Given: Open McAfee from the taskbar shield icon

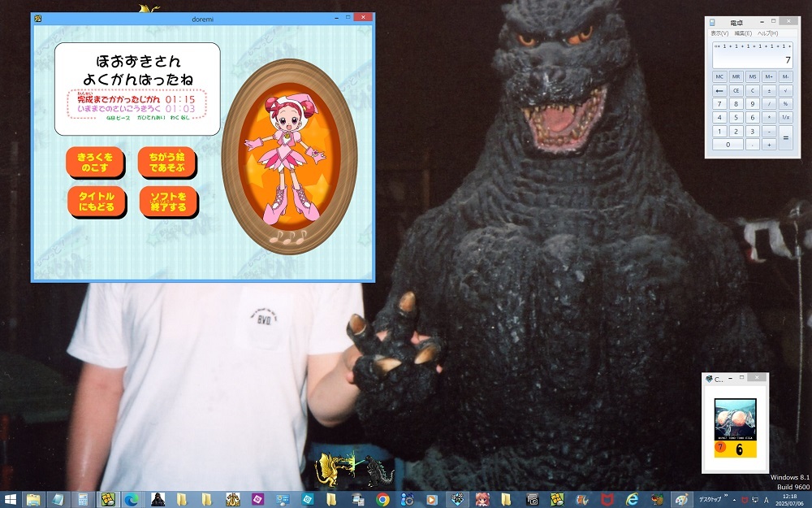Looking at the screenshot, I should [x=607, y=500].
